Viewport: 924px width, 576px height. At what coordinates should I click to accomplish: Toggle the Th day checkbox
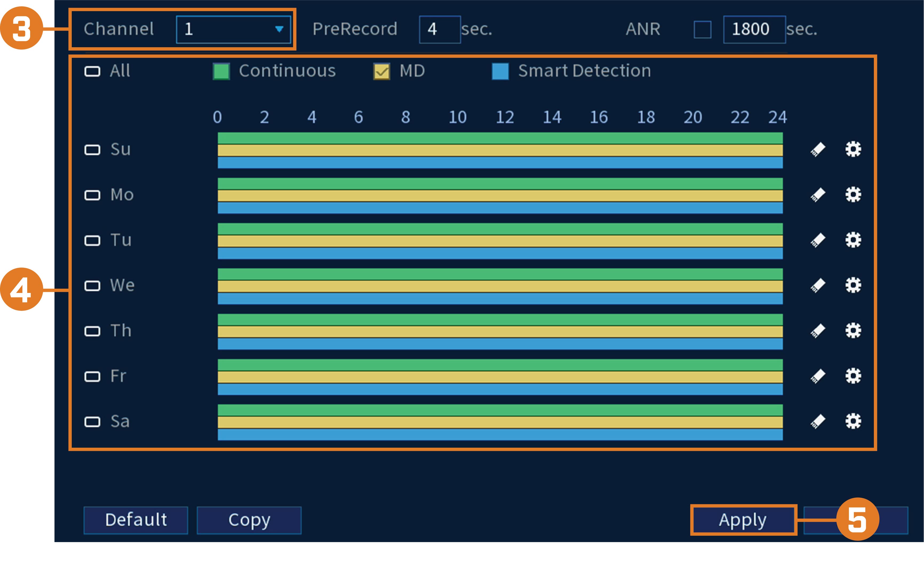click(92, 331)
